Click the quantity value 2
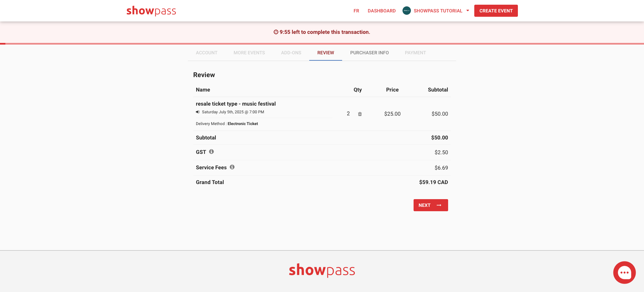The height and width of the screenshot is (292, 644). click(x=348, y=114)
